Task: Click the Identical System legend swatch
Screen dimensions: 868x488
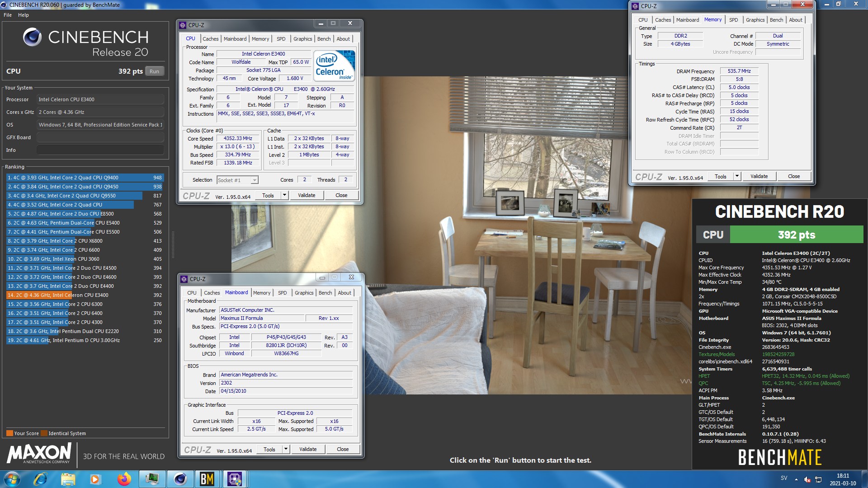Action: click(x=44, y=433)
